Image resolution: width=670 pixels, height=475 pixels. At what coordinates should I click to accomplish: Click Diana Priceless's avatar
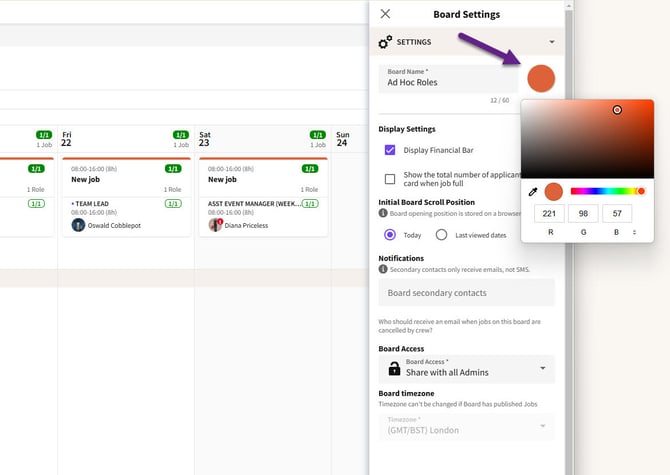pos(215,225)
